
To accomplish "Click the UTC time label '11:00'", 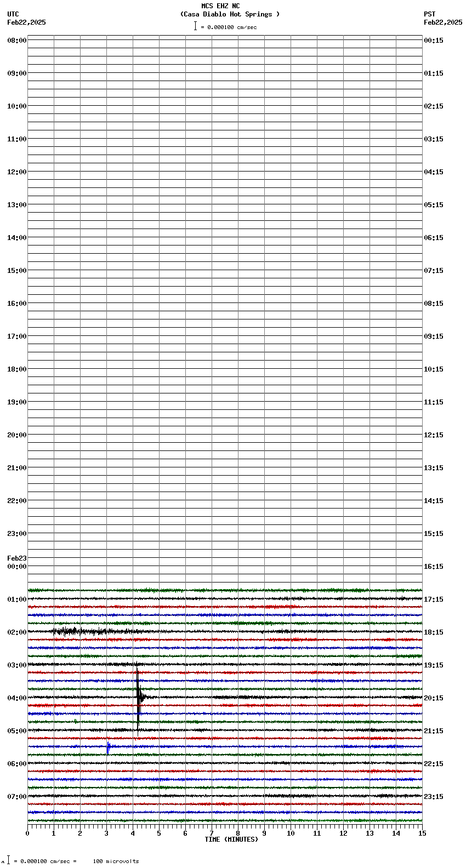I will pyautogui.click(x=17, y=139).
